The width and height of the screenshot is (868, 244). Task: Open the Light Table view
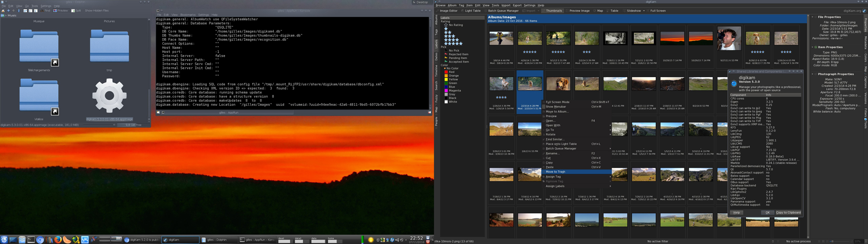(471, 11)
